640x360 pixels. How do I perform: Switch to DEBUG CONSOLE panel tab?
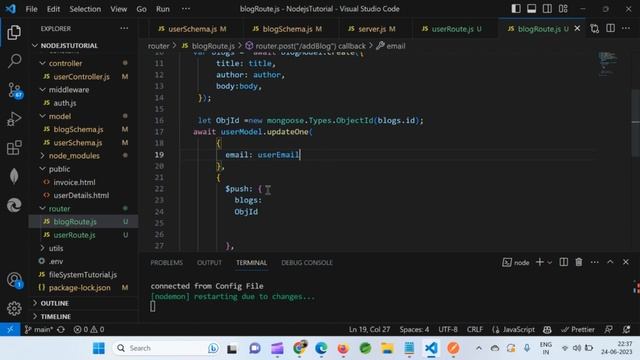[x=307, y=262]
